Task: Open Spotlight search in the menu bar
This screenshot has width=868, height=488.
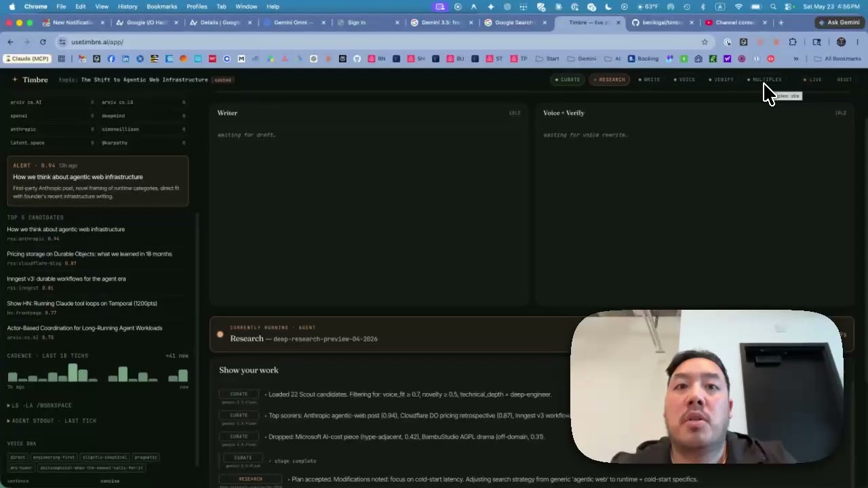Action: [773, 7]
